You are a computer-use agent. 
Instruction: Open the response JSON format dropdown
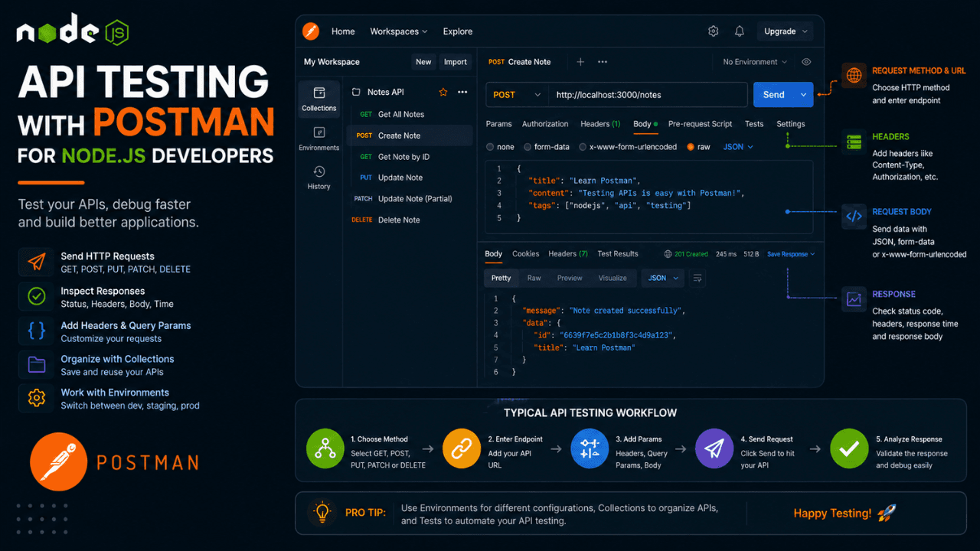pyautogui.click(x=662, y=279)
